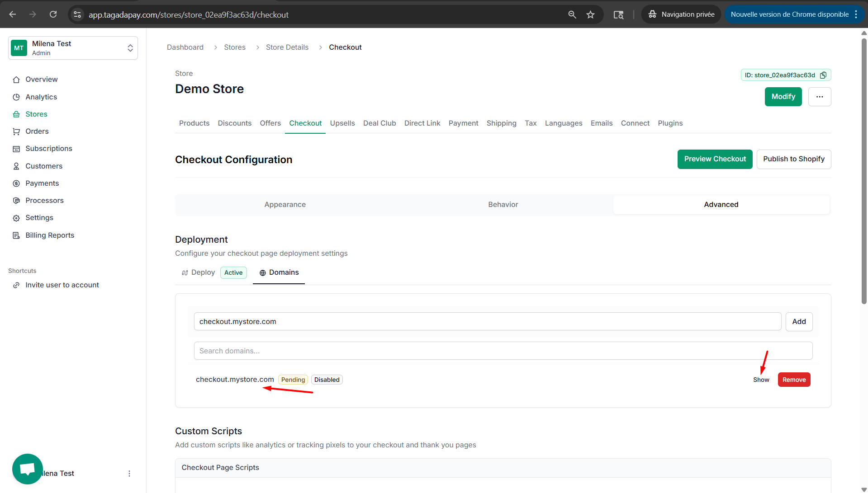Switch to the Deploy sub-tab

[x=213, y=272]
